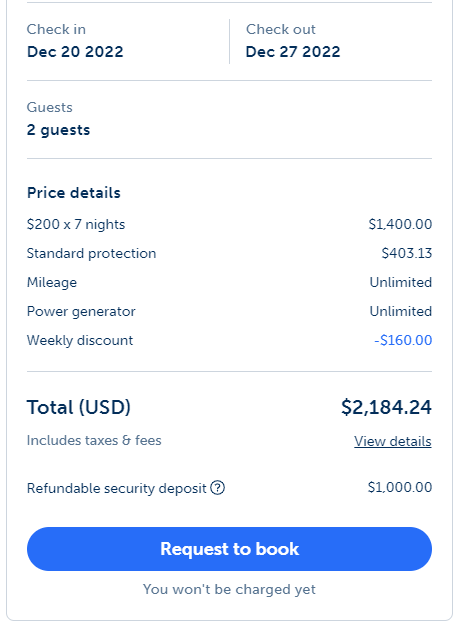Viewport: 459px width, 626px height.
Task: Click the Standard protection line item
Action: [x=229, y=253]
